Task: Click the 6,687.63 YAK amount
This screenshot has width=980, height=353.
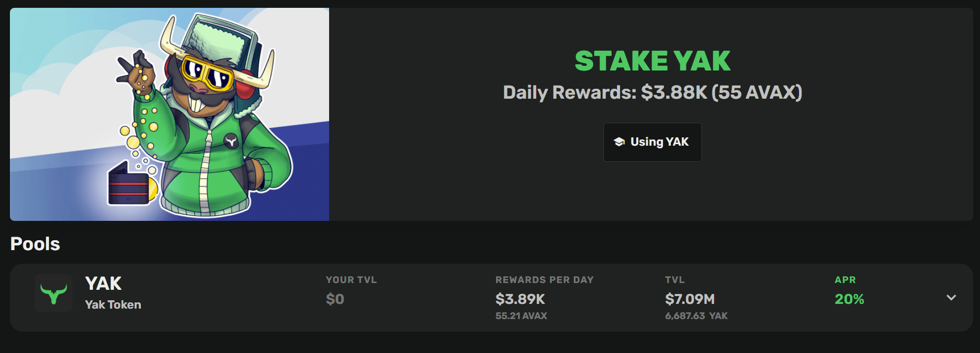Action: pos(696,316)
